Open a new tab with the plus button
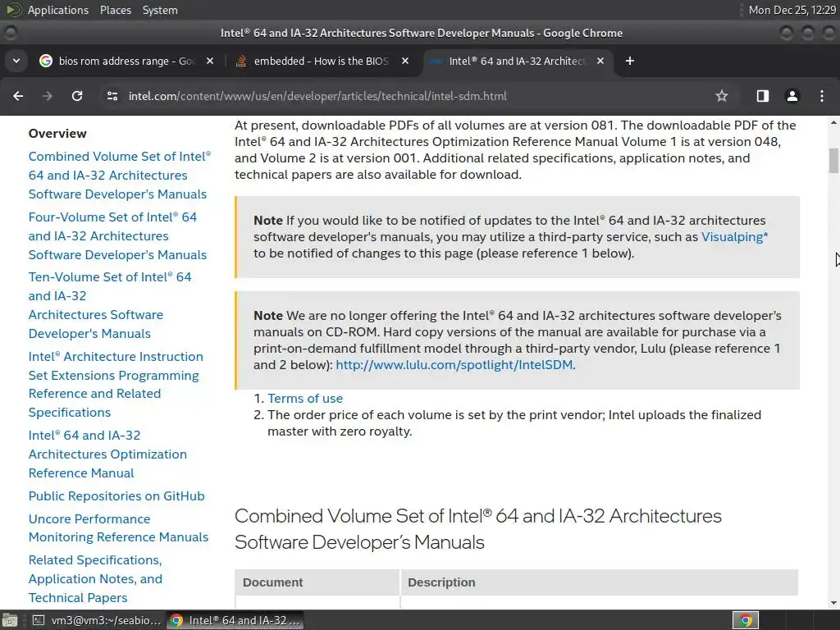The width and height of the screenshot is (840, 630). click(630, 61)
